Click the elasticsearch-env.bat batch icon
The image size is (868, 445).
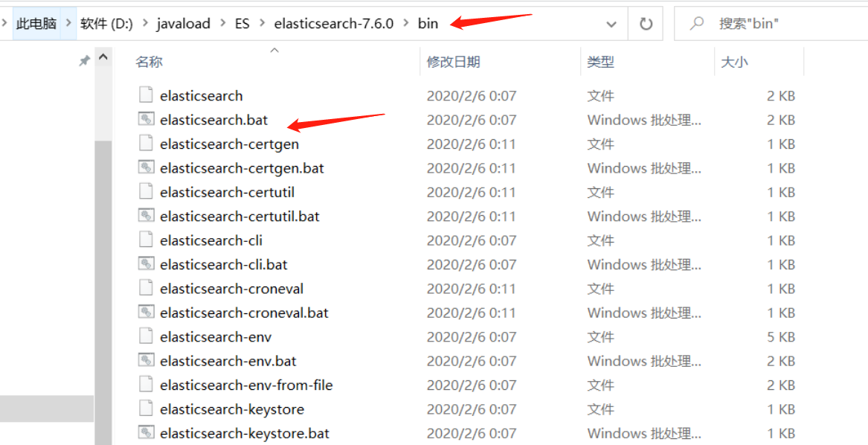coord(146,360)
